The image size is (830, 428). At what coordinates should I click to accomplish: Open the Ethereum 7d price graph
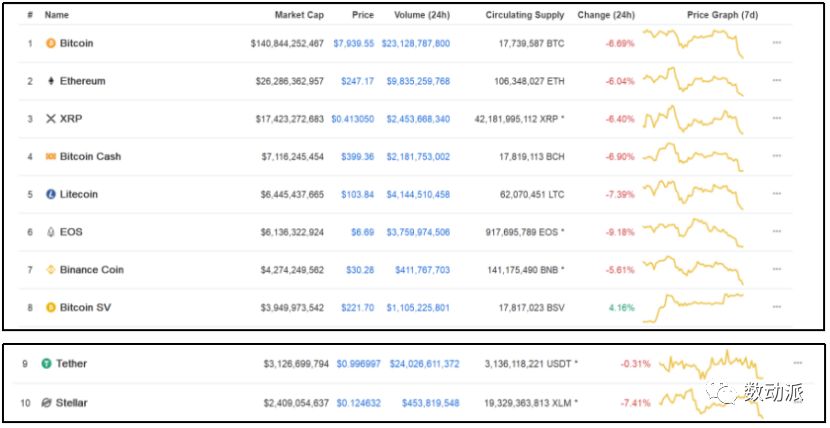(693, 81)
